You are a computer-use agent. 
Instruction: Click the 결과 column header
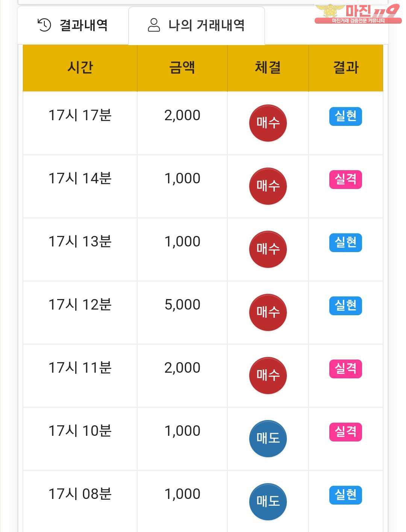point(345,68)
